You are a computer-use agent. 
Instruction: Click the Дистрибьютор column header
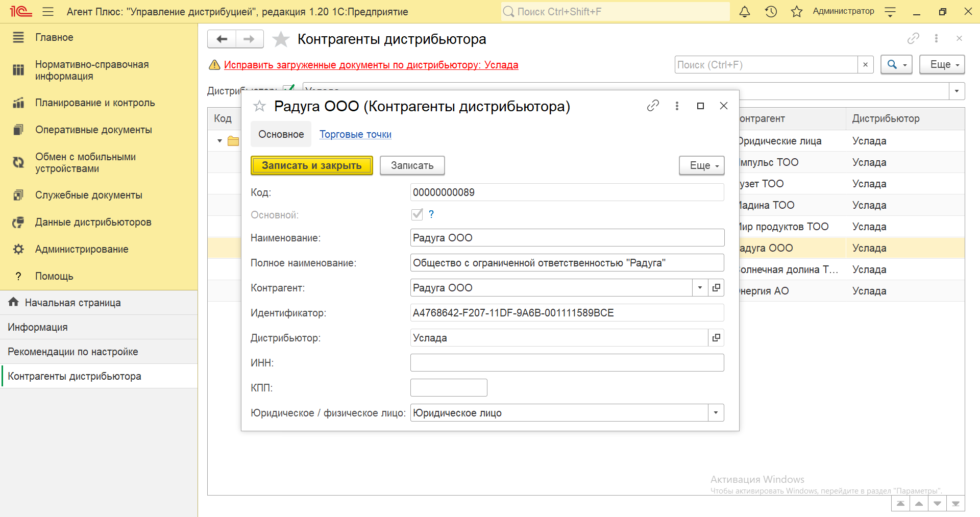tap(905, 118)
